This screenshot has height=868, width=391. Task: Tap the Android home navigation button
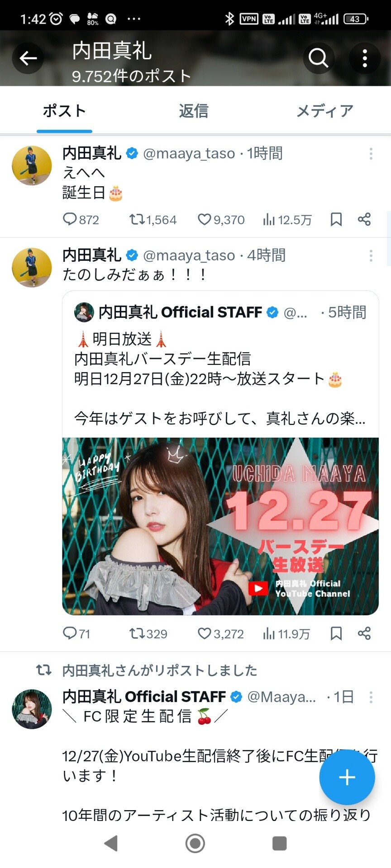tap(195, 844)
